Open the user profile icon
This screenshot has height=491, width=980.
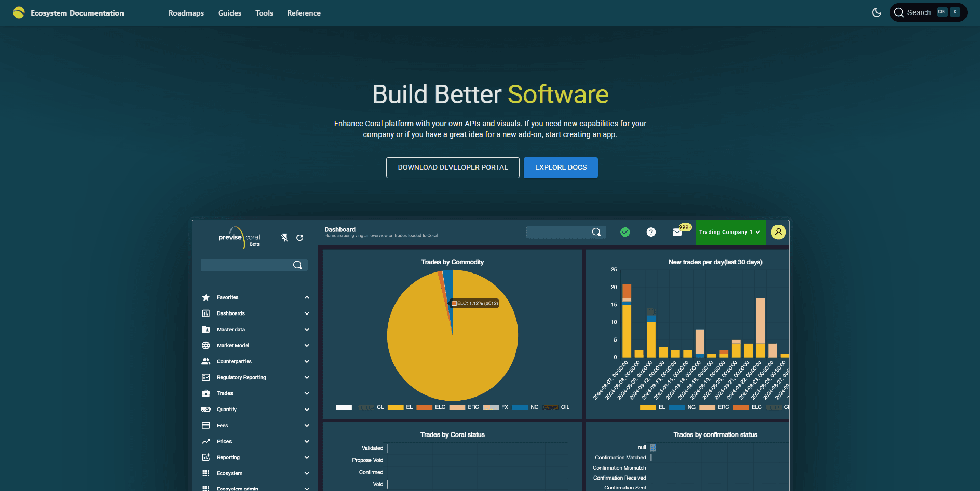pyautogui.click(x=778, y=232)
